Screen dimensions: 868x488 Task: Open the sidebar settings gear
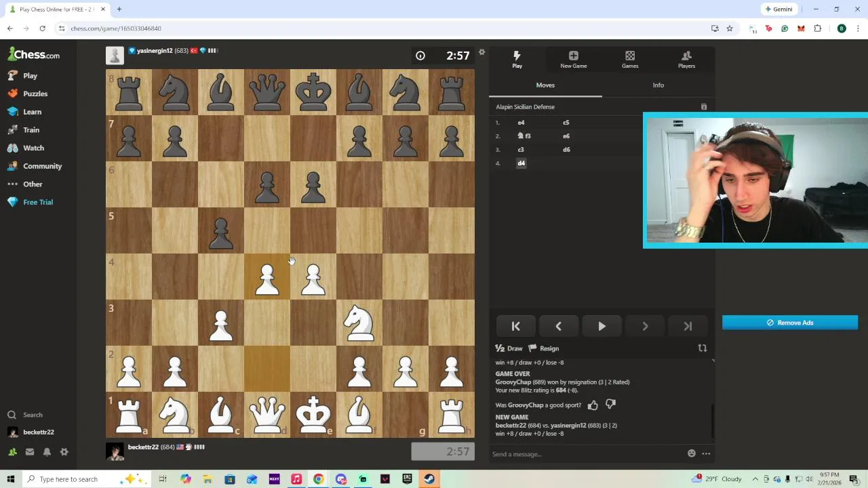pos(64,452)
